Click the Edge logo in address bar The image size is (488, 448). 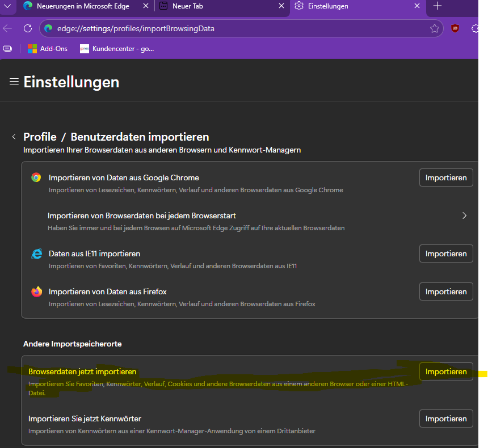(48, 28)
